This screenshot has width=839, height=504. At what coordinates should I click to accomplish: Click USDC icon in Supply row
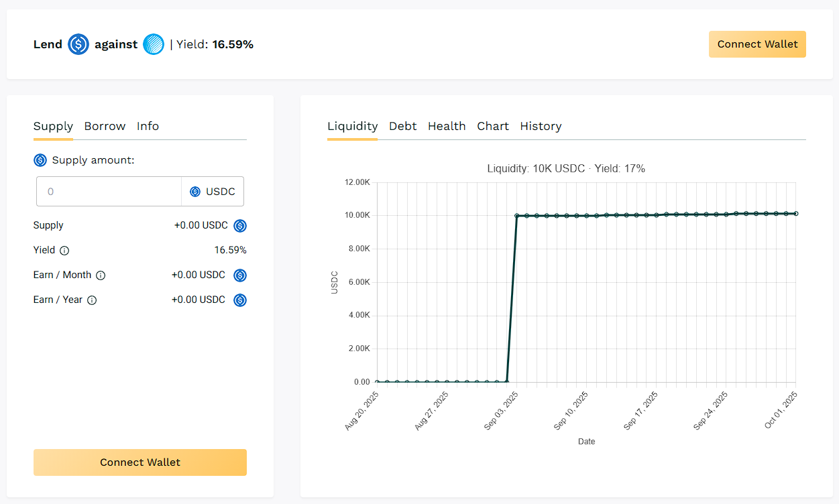click(240, 226)
